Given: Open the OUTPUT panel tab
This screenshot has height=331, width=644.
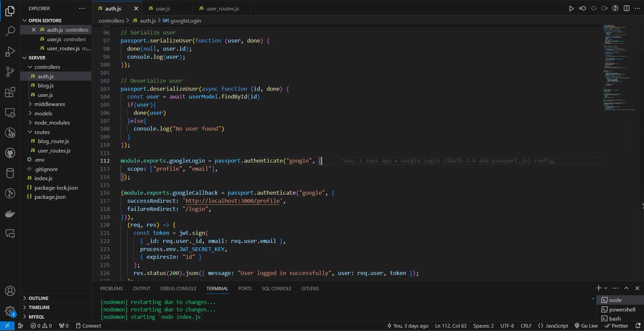Looking at the screenshot, I should [142, 289].
